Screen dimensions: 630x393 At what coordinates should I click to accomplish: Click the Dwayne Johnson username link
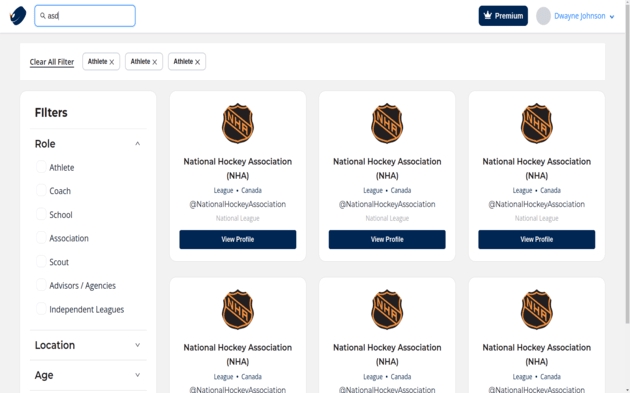[x=579, y=16]
